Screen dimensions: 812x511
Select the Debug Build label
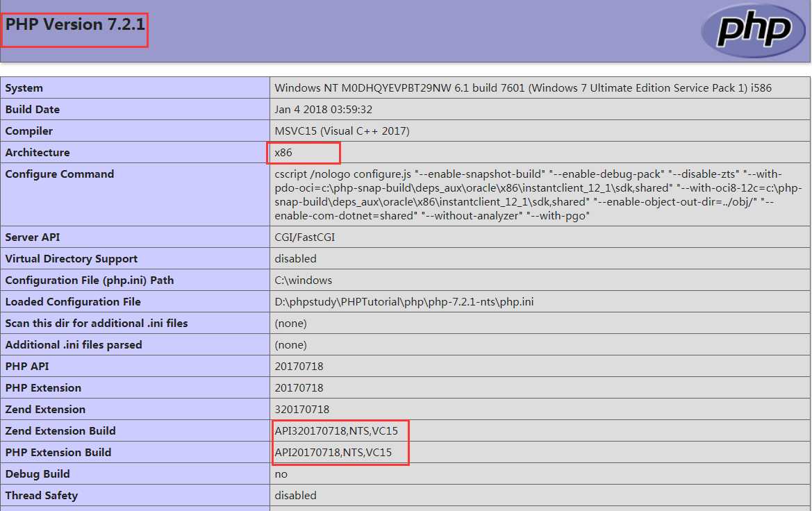(38, 474)
